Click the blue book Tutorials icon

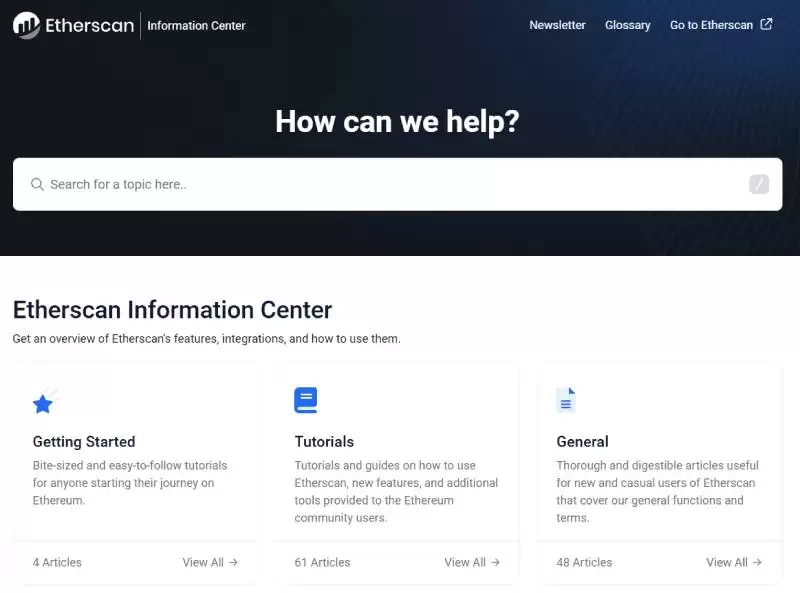(x=306, y=400)
